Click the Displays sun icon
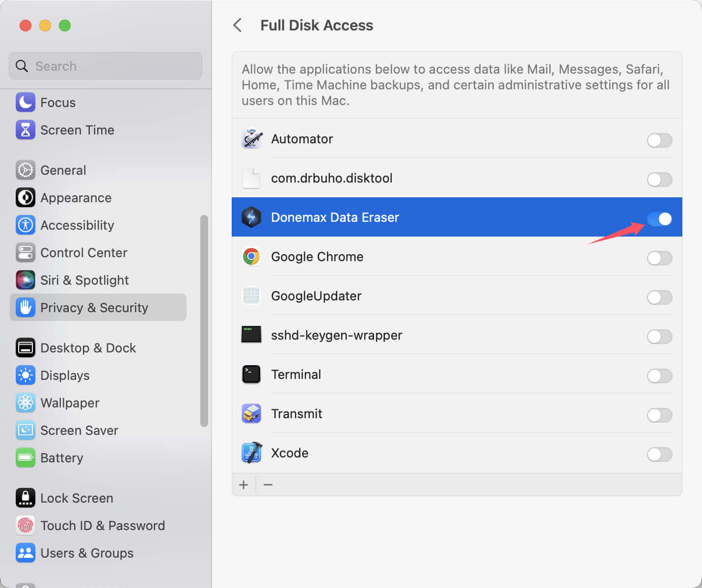The width and height of the screenshot is (702, 588). click(x=25, y=375)
